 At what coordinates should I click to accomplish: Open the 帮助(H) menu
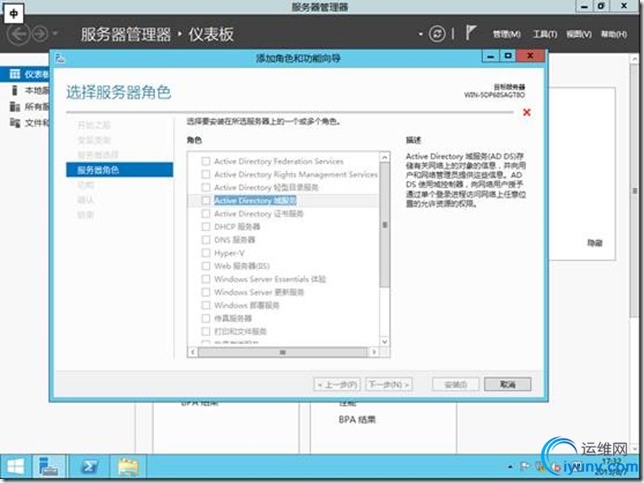tap(614, 34)
